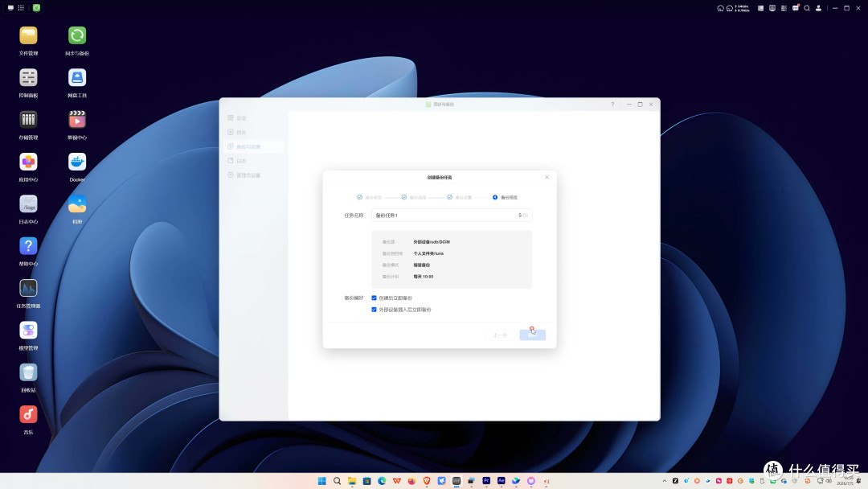
Task: Go back to 备份类型 first step
Action: (x=370, y=197)
